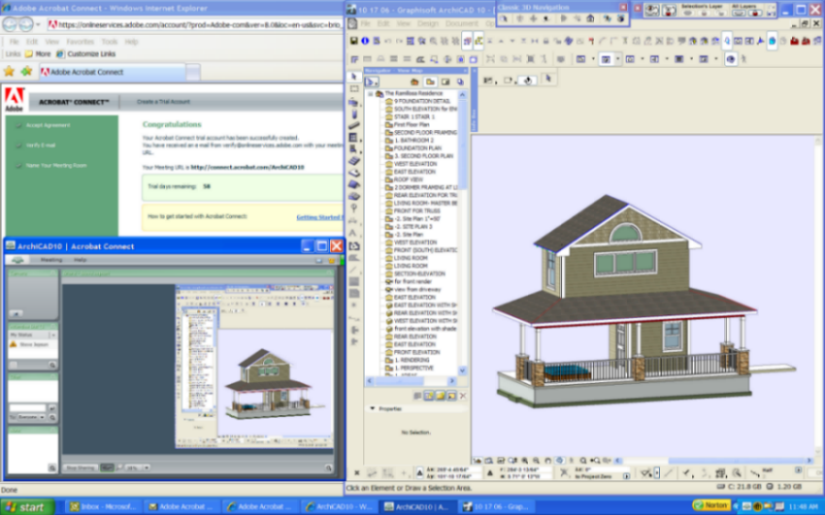825x515 pixels.
Task: Click the Text tool letter A in toolbox
Action: click(353, 233)
